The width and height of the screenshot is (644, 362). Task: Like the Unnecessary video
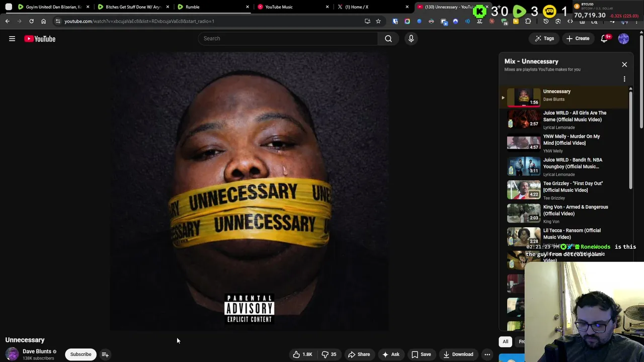[x=302, y=354]
